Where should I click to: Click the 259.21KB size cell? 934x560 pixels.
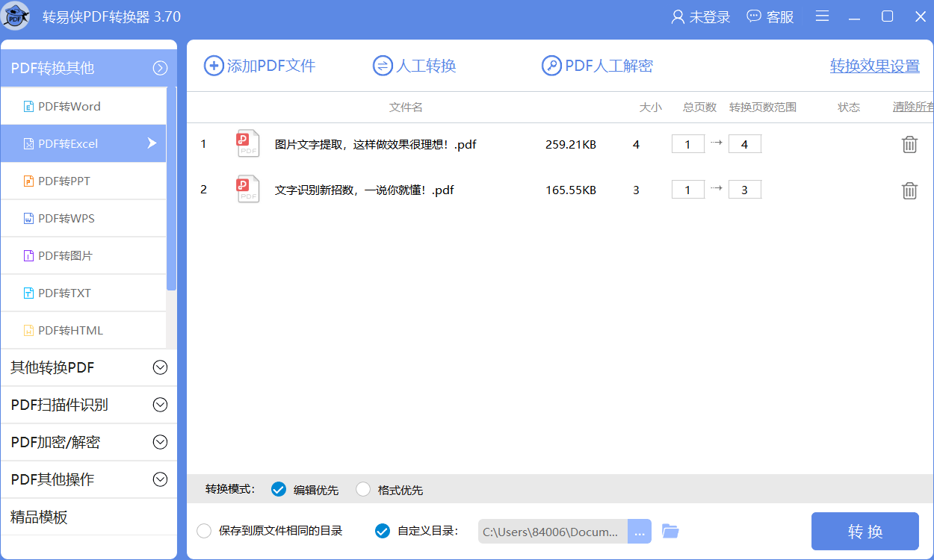(x=571, y=145)
